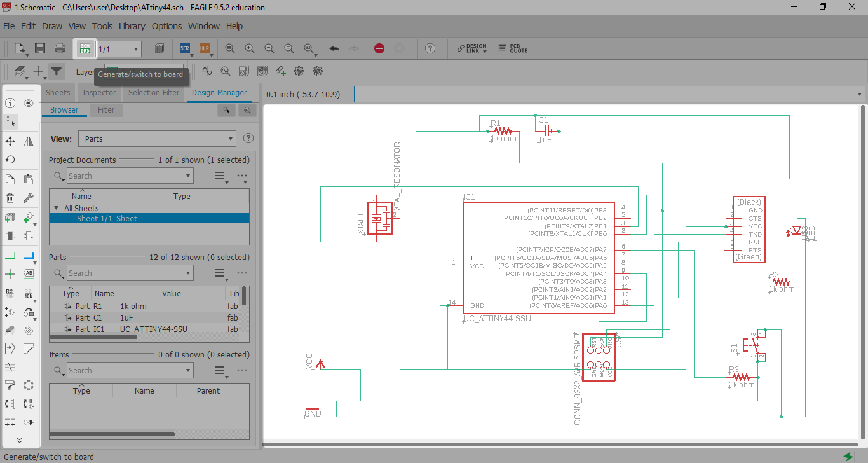Click the red Stop command icon

(379, 48)
